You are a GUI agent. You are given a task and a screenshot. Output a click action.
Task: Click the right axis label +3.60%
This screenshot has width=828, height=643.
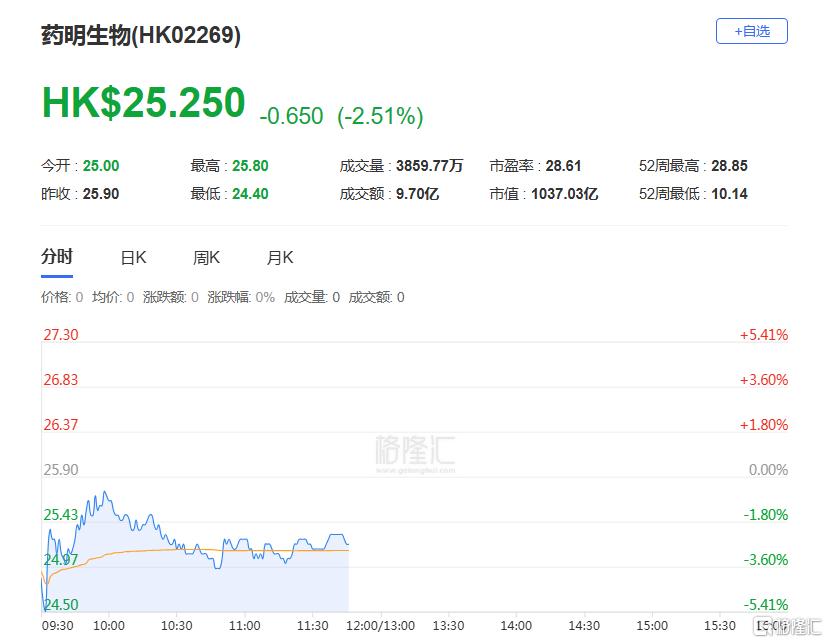(x=764, y=380)
